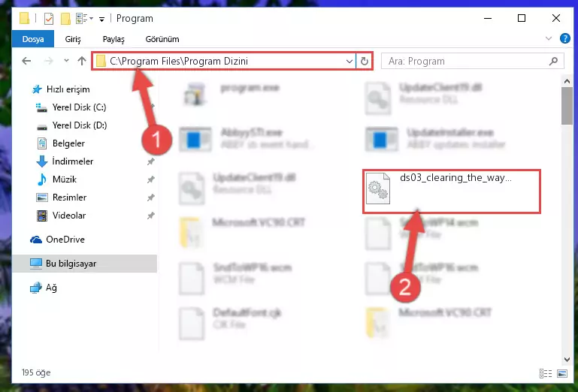Open the Dosya file menu

click(x=33, y=39)
